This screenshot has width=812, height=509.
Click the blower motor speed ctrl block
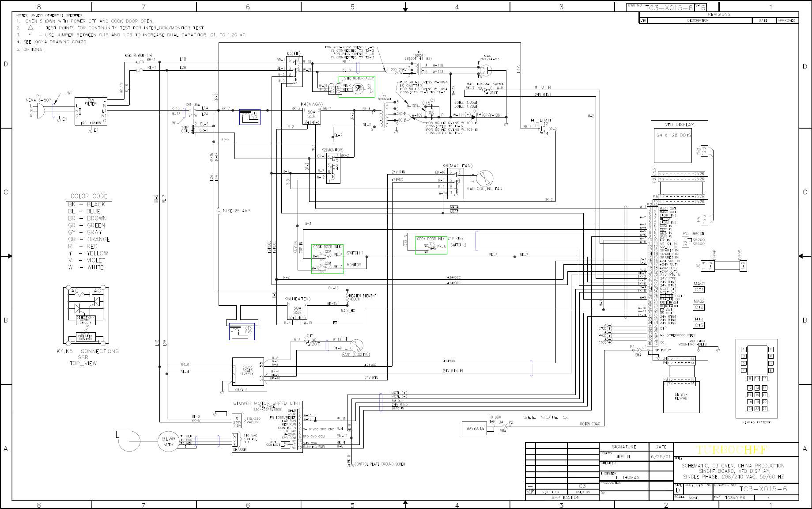click(267, 426)
